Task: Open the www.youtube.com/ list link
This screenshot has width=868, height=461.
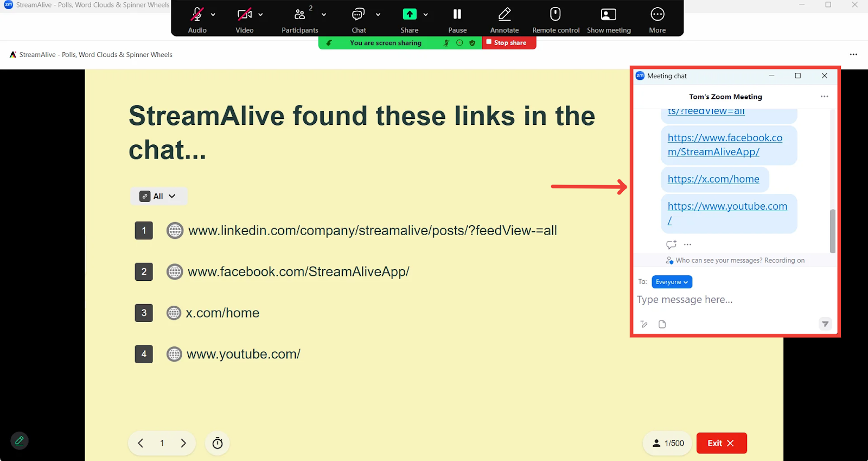Action: click(x=244, y=354)
